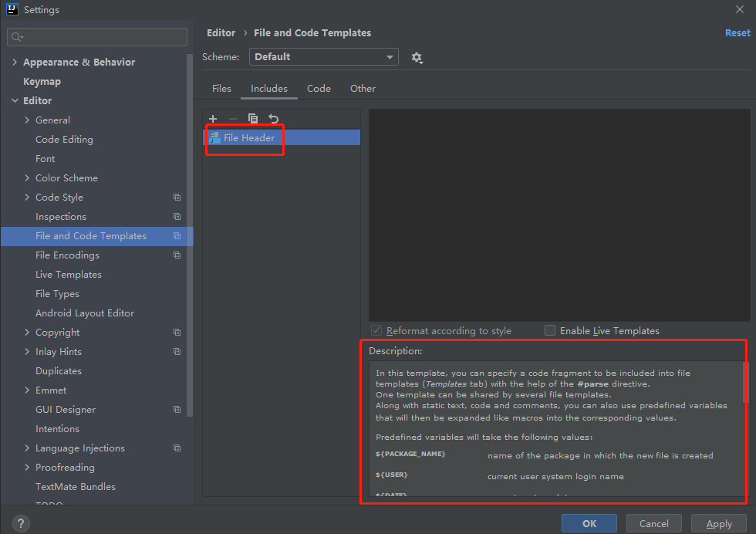
Task: Expand Appearance & Behavior section
Action: tap(15, 63)
